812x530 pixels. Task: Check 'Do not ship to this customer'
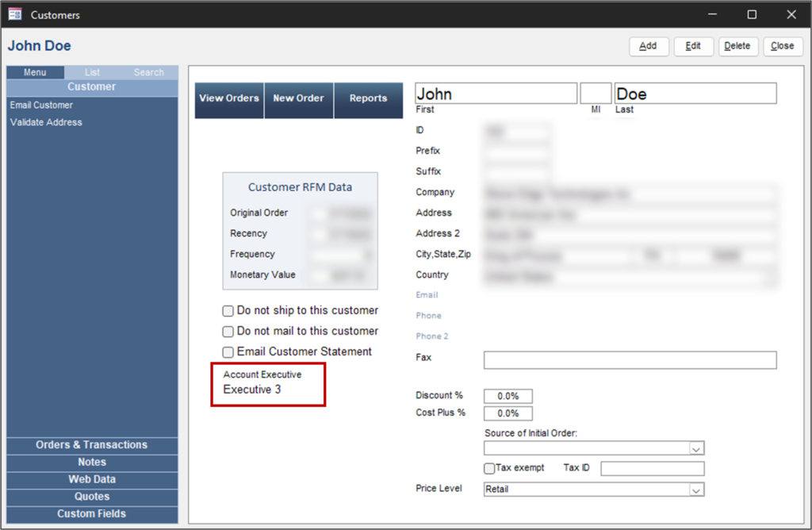coord(228,311)
